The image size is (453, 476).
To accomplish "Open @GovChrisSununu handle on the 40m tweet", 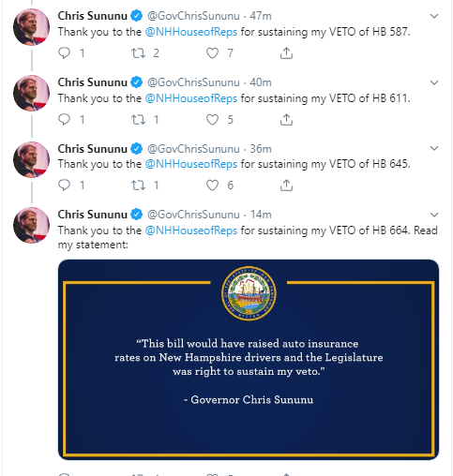I will click(193, 82).
